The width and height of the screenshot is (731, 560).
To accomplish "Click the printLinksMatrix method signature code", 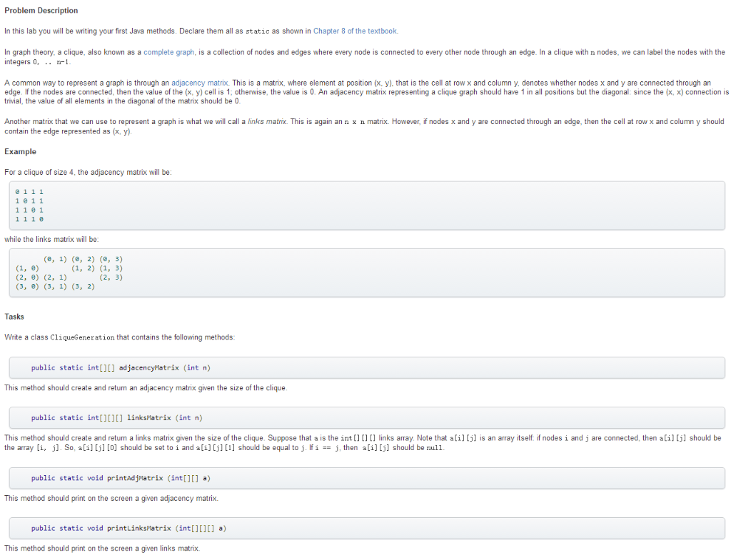I will click(128, 529).
